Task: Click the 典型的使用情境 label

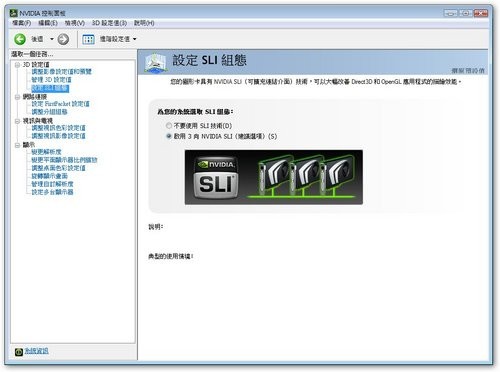Action: coord(171,256)
